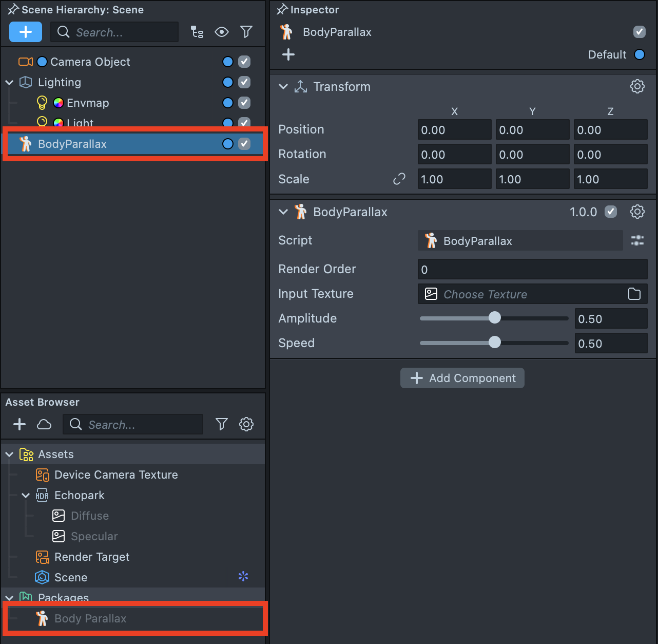The width and height of the screenshot is (658, 644).
Task: Toggle the eye visibility icon in Scene Hierarchy
Action: tap(222, 32)
